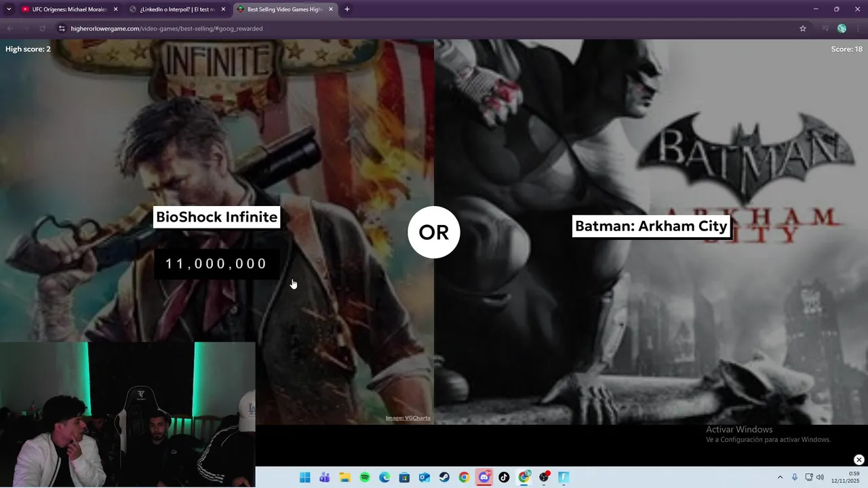
Task: Click the BioShock Infinite title label
Action: tap(216, 217)
